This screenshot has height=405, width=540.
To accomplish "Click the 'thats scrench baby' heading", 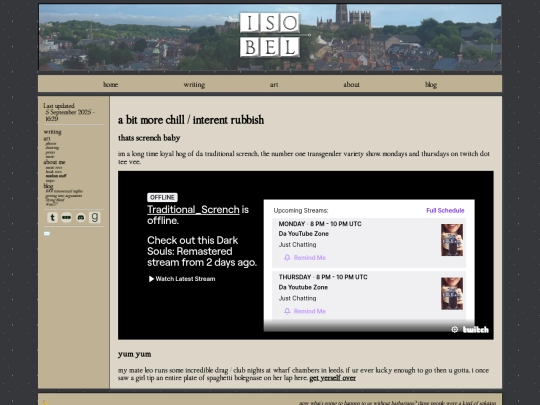I will [x=149, y=138].
